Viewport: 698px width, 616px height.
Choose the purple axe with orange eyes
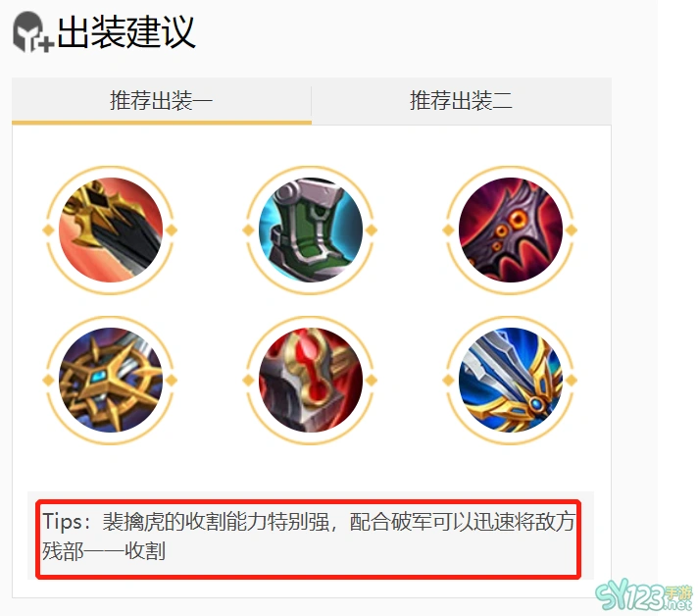coord(510,230)
